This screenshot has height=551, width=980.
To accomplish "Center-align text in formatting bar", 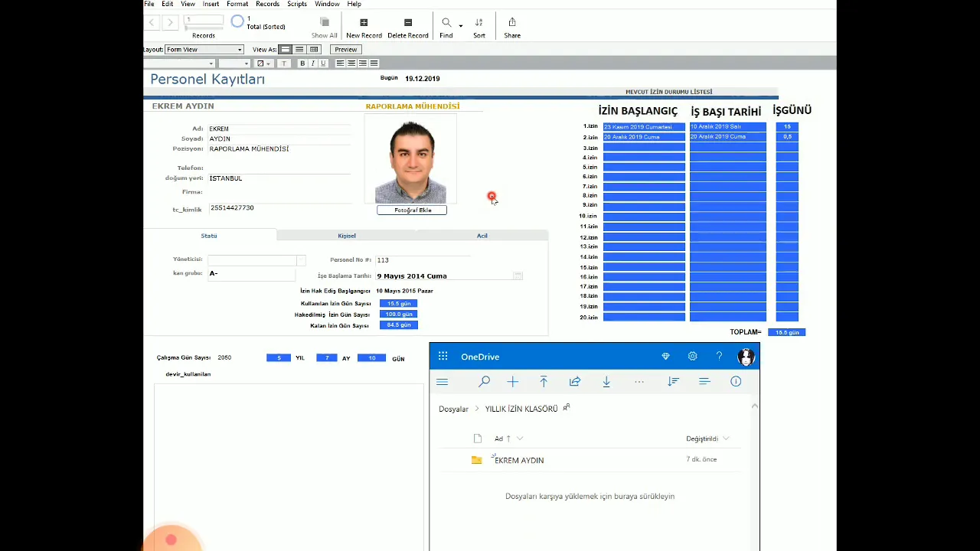I will coord(351,64).
